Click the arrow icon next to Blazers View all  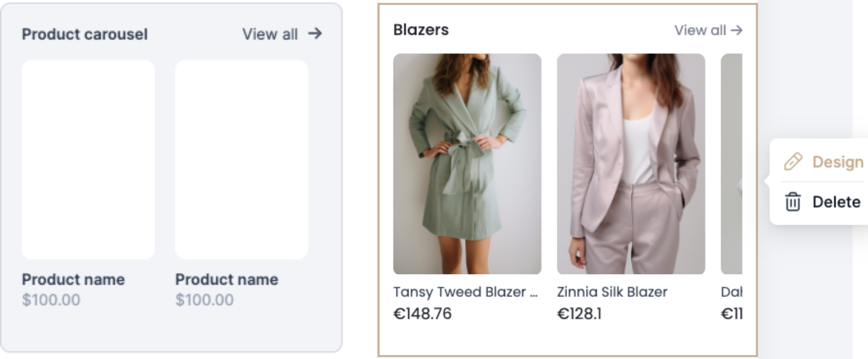[737, 30]
